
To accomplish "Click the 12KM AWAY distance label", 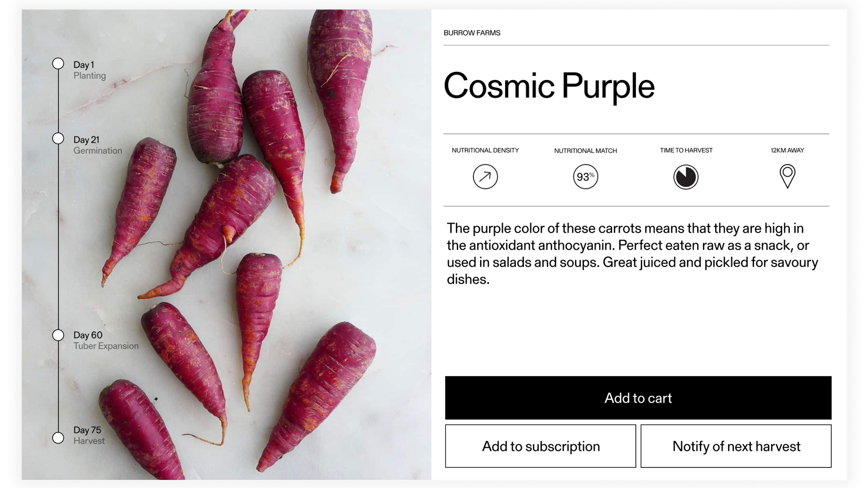I will [x=787, y=150].
